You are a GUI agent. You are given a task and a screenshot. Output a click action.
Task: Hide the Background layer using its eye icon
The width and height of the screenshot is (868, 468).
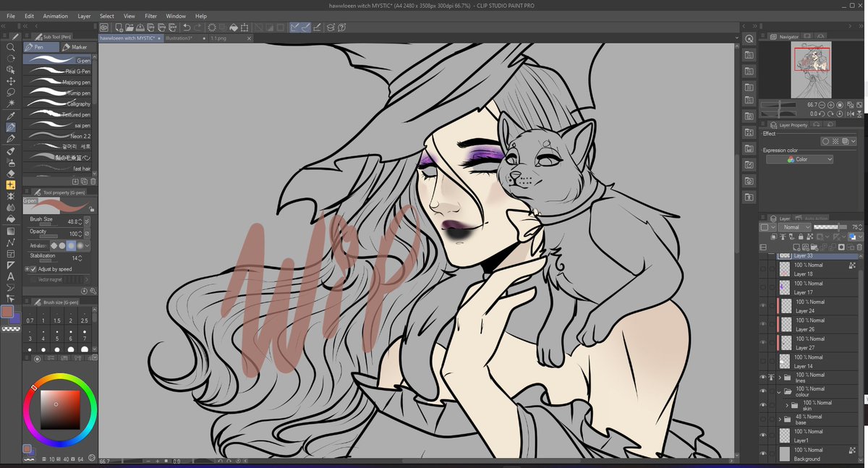click(763, 454)
